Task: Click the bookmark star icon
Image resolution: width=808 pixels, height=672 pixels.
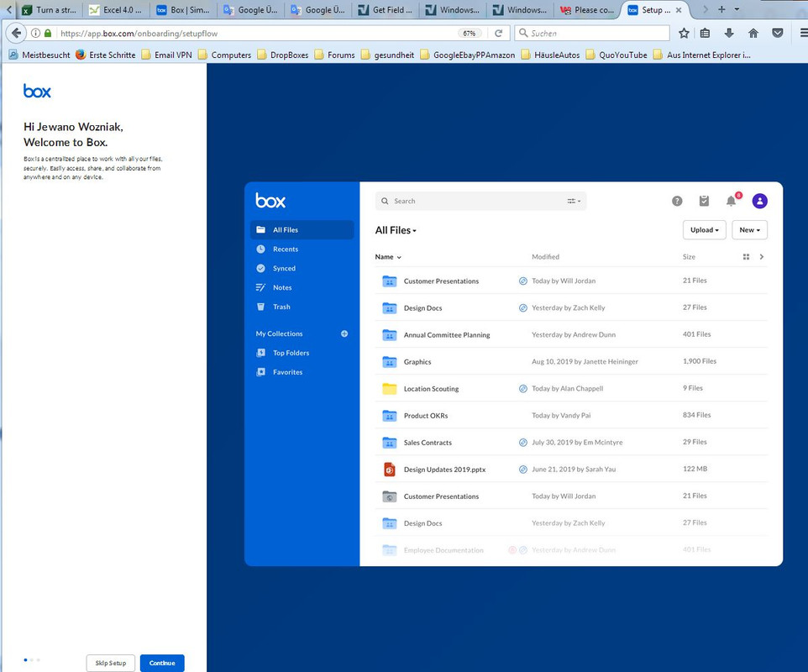Action: coord(684,33)
